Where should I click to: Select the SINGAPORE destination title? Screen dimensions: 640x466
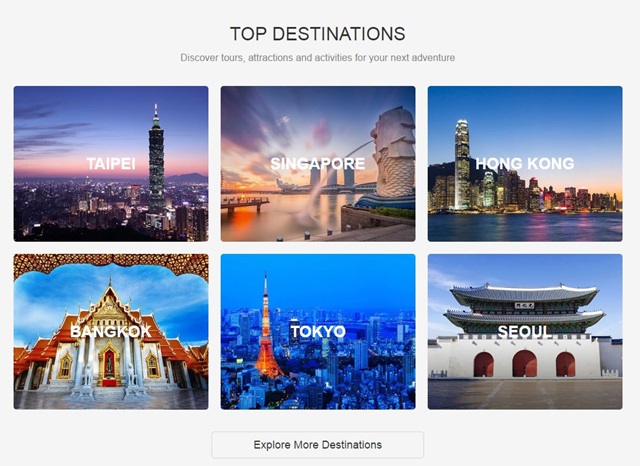pyautogui.click(x=318, y=164)
